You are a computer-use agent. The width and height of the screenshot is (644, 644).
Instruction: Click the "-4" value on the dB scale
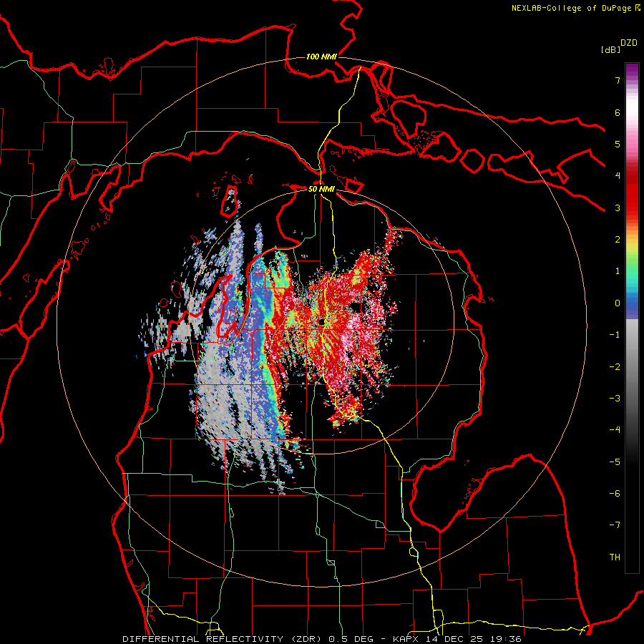click(x=615, y=430)
